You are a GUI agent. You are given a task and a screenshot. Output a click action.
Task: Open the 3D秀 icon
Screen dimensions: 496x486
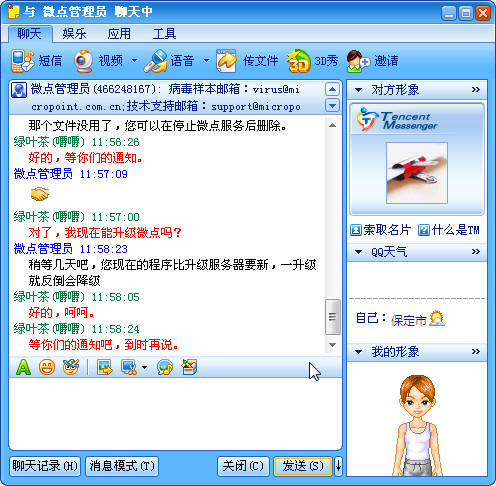point(298,61)
